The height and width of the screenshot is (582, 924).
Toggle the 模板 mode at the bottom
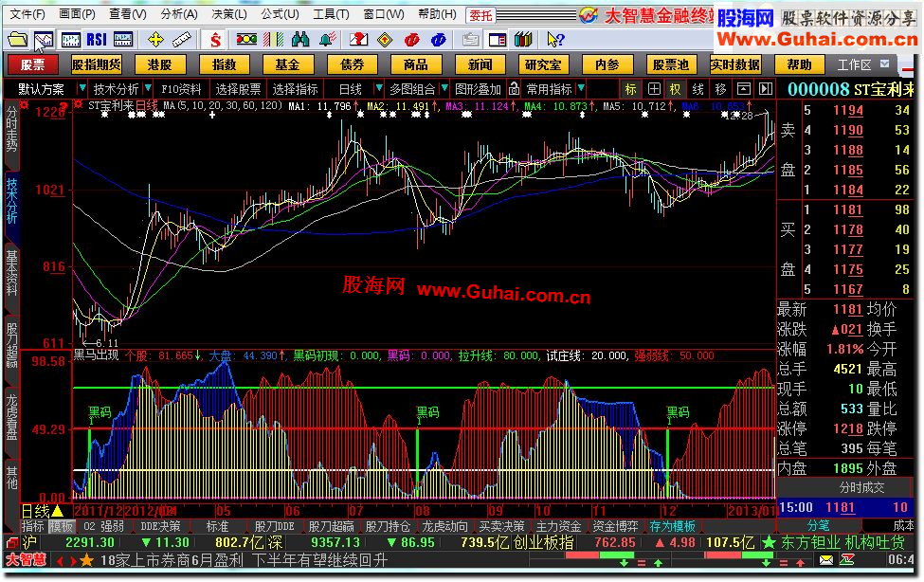click(x=60, y=526)
